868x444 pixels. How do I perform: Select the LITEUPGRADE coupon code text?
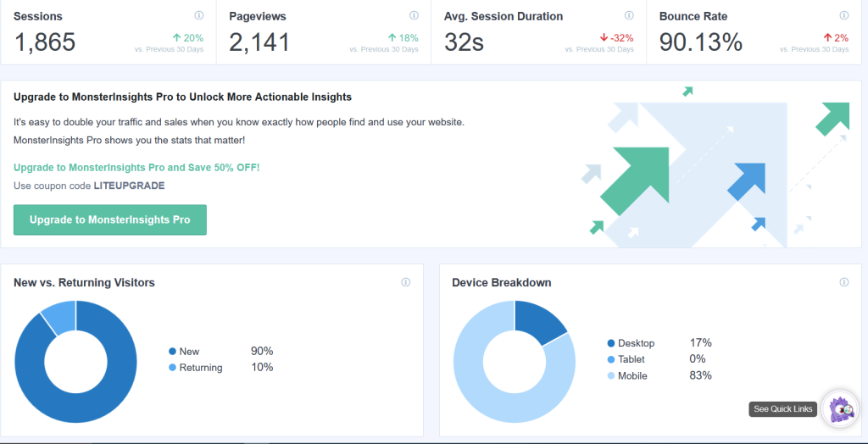tap(130, 186)
